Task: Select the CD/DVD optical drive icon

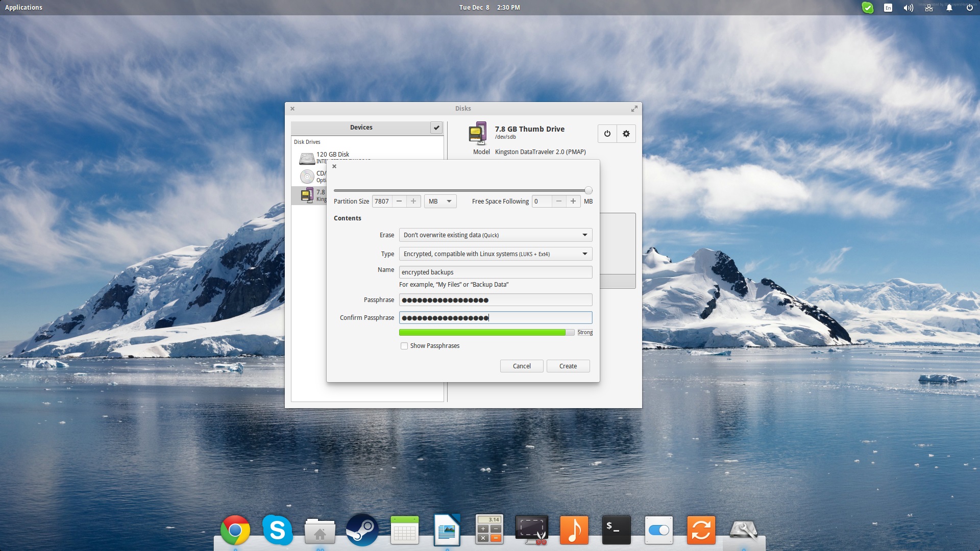Action: pos(307,177)
